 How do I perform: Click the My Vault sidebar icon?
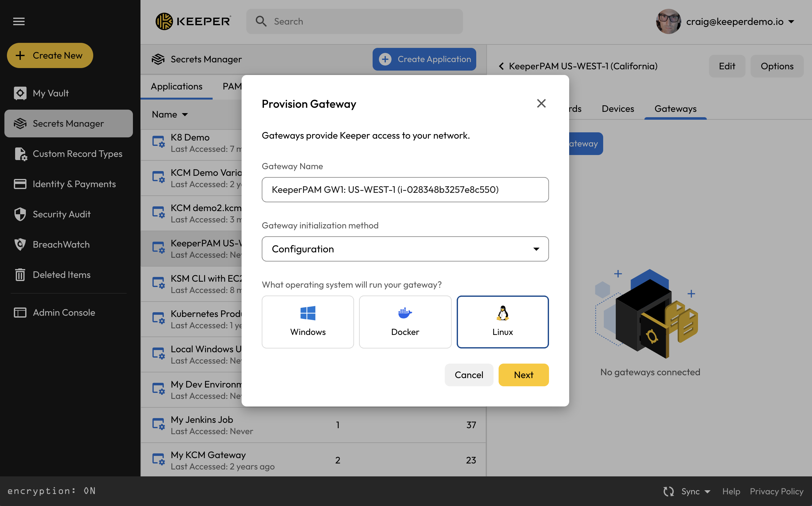click(x=20, y=93)
